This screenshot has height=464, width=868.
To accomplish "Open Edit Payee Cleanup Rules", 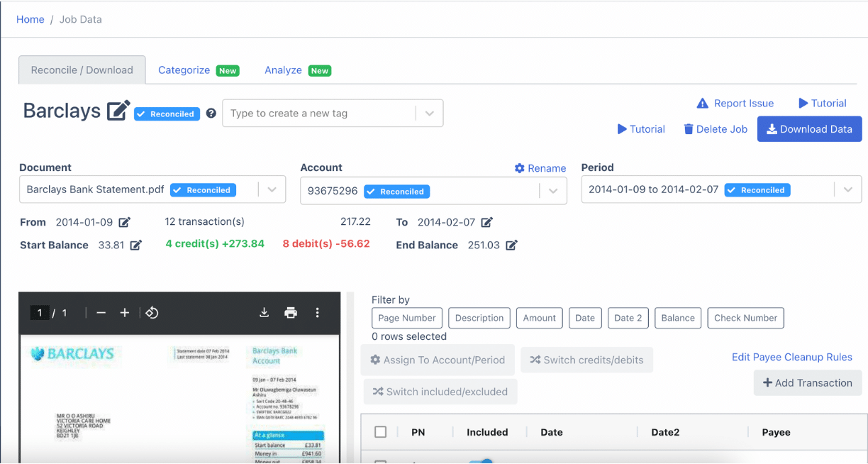I will click(792, 358).
